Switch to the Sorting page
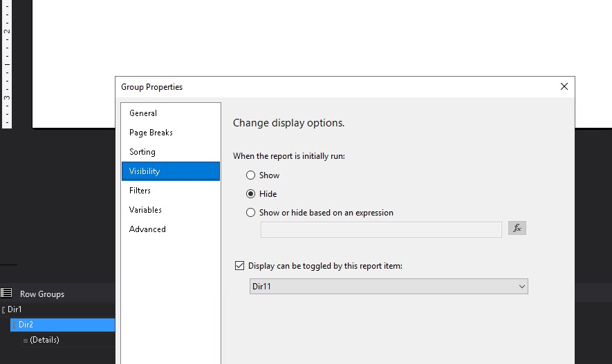Viewport: 612px width, 364px height. [x=171, y=151]
